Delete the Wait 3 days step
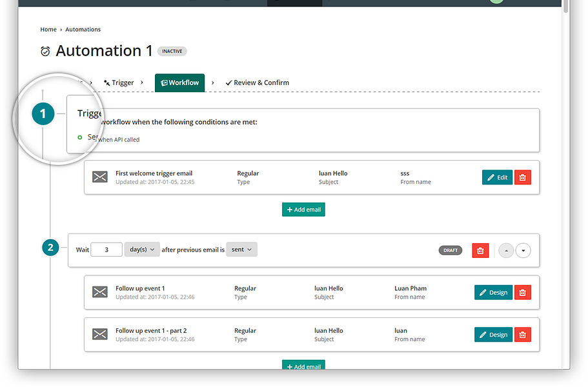The height and width of the screenshot is (387, 588). pyautogui.click(x=480, y=251)
